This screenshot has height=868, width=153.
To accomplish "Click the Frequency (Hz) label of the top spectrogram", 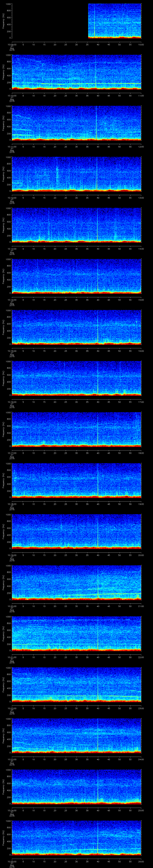I will [x=3, y=21].
